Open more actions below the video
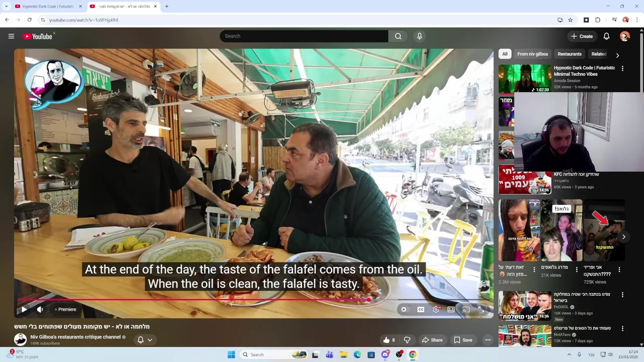644x362 pixels. pos(488,340)
